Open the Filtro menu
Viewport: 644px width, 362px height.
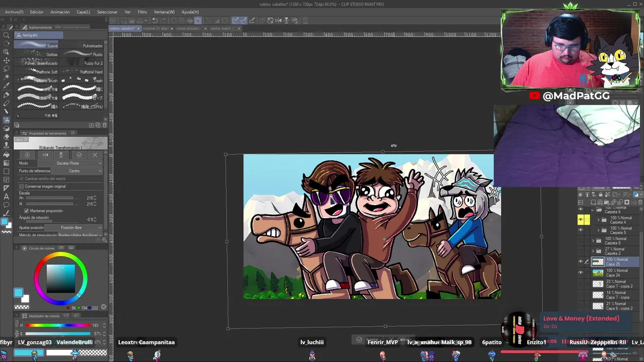142,12
